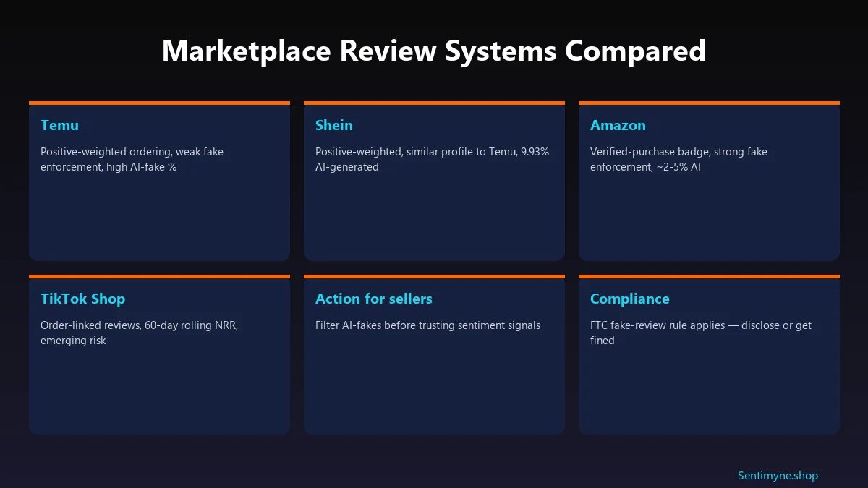Click the title "Marketplace Review Systems Compared"
868x488 pixels.
pos(434,51)
